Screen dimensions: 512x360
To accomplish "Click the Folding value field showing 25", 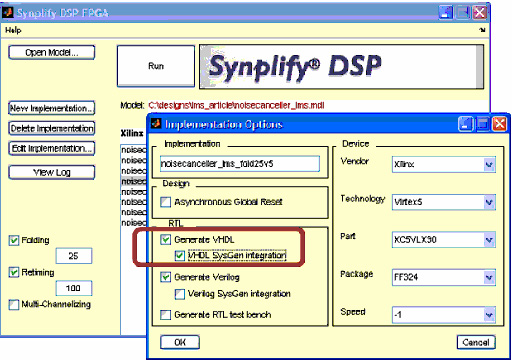I will point(74,256).
